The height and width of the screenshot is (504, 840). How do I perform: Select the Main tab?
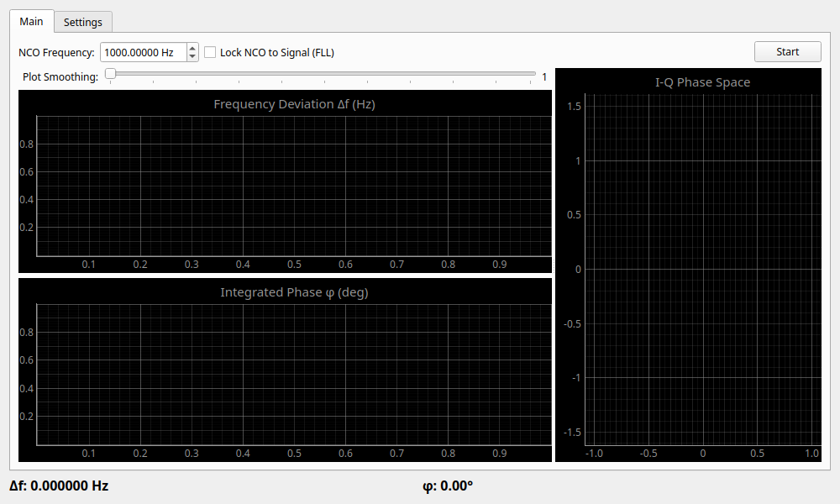[x=31, y=22]
